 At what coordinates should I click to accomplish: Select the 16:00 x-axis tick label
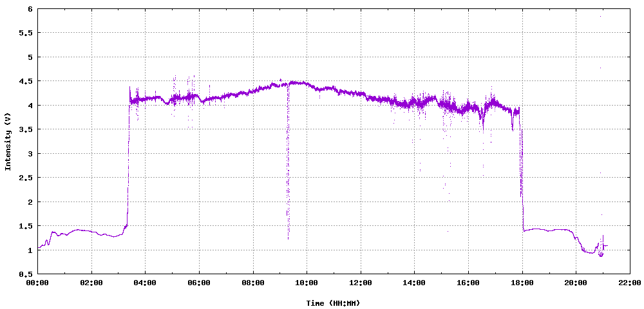[468, 283]
